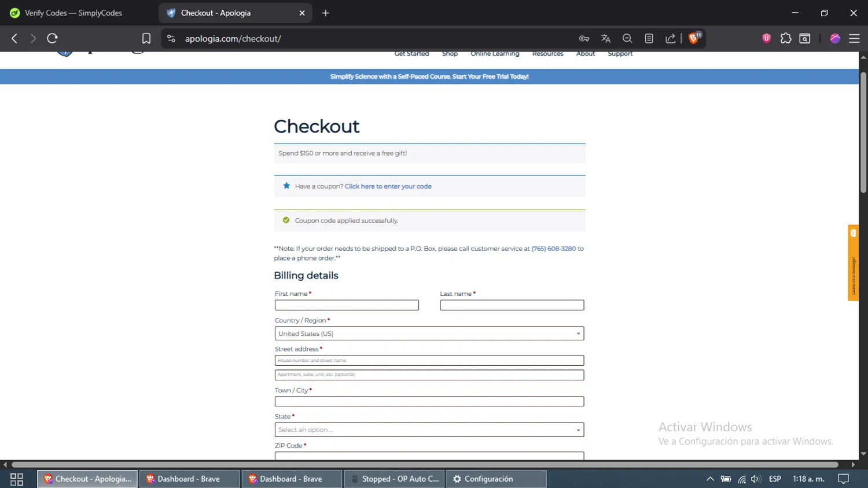The image size is (868, 488).
Task: Open Get Started menu
Action: [x=411, y=53]
